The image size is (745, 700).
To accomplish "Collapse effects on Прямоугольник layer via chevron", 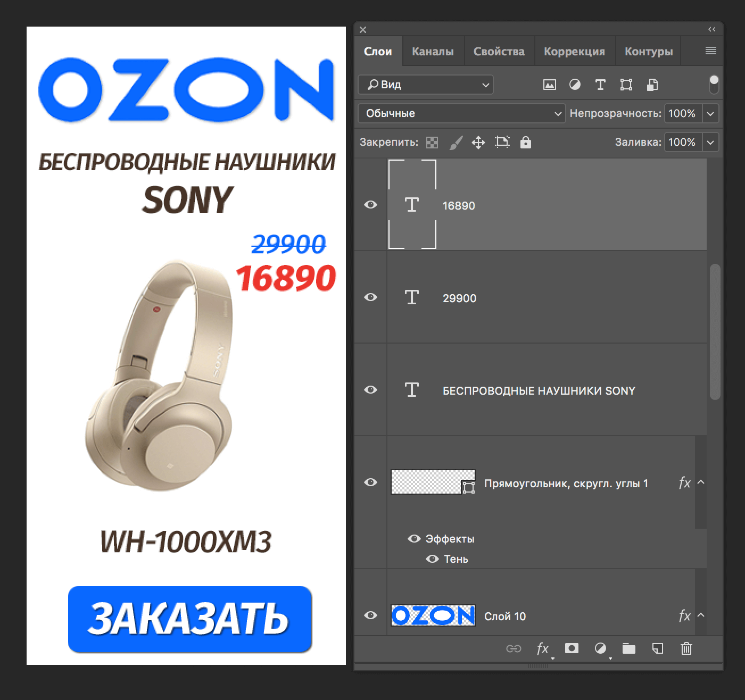I will tap(701, 483).
